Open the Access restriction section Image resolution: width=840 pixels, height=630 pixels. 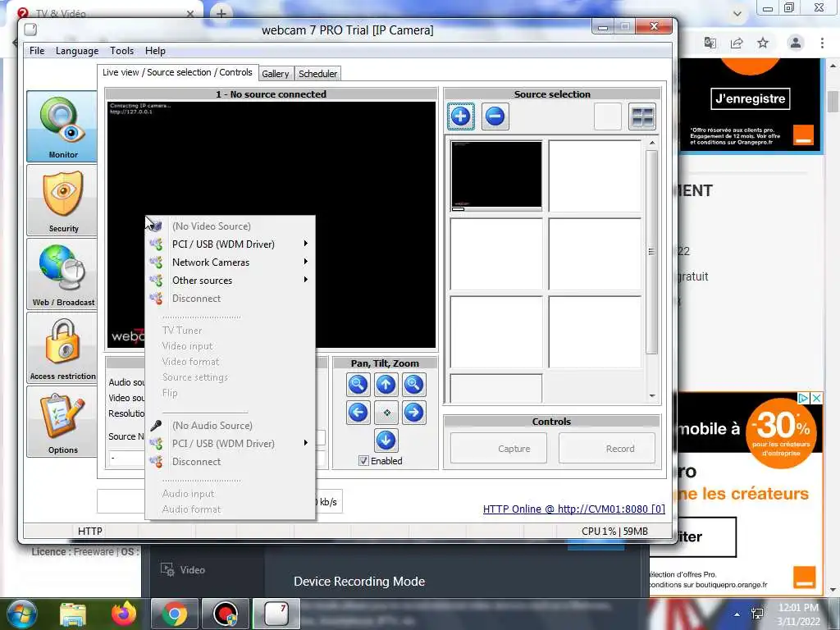(x=62, y=348)
